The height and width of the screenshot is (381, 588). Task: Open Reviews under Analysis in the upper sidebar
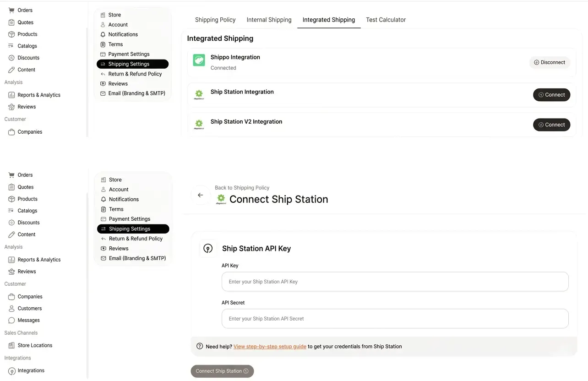coord(22,107)
